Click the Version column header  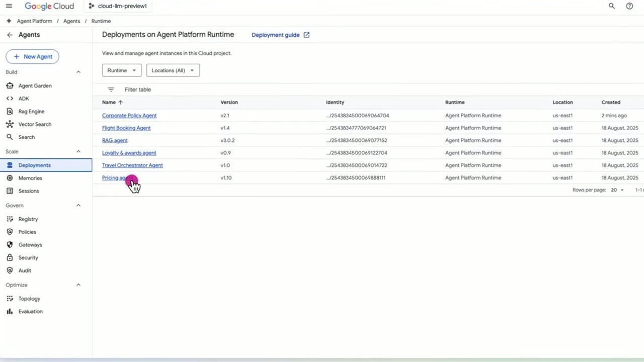pyautogui.click(x=229, y=102)
